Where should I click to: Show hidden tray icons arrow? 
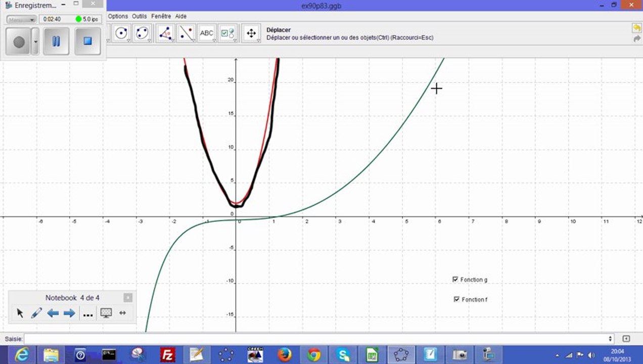point(557,355)
